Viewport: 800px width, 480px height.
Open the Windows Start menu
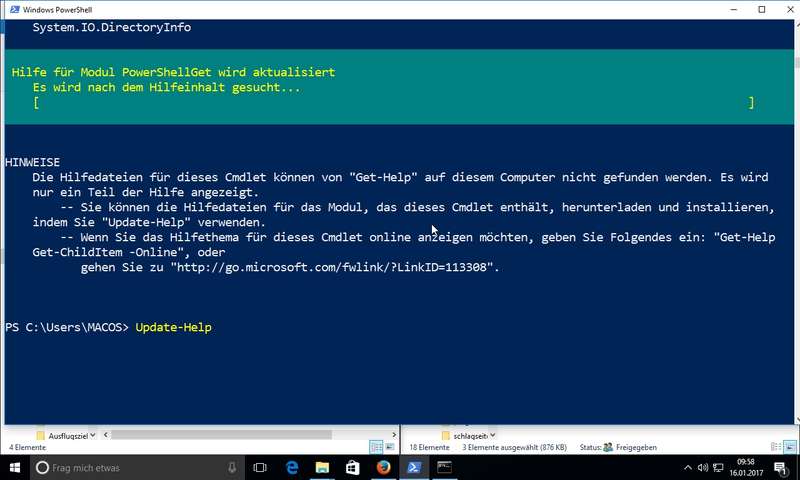tap(14, 467)
